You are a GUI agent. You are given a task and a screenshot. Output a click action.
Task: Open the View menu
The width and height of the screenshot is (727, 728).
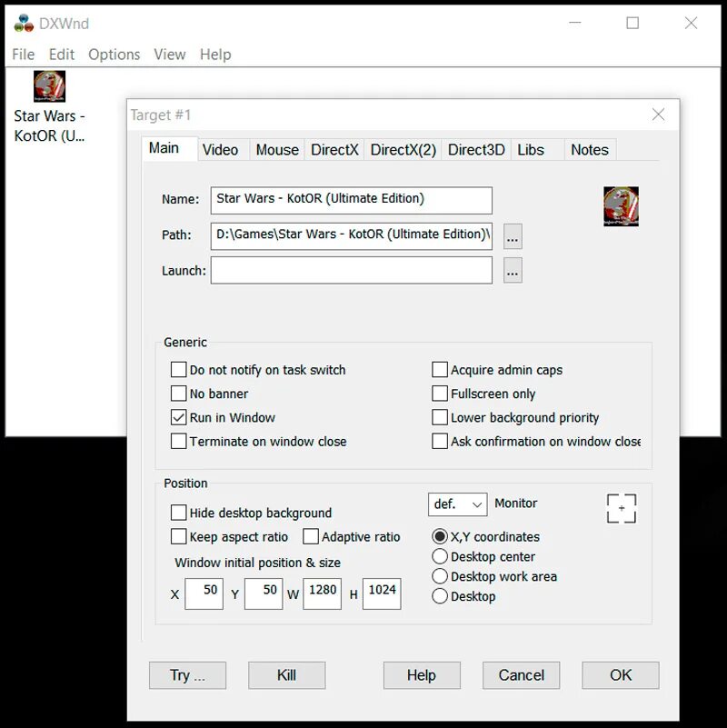(x=170, y=55)
